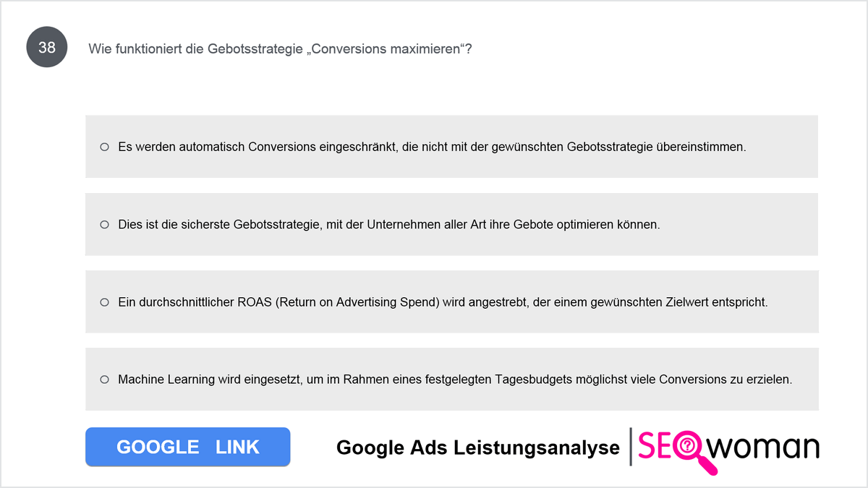Click the answer text ending "Gebotsstrategie übereinstimmen"
Viewport: 868px width, 488px height.
pos(432,147)
